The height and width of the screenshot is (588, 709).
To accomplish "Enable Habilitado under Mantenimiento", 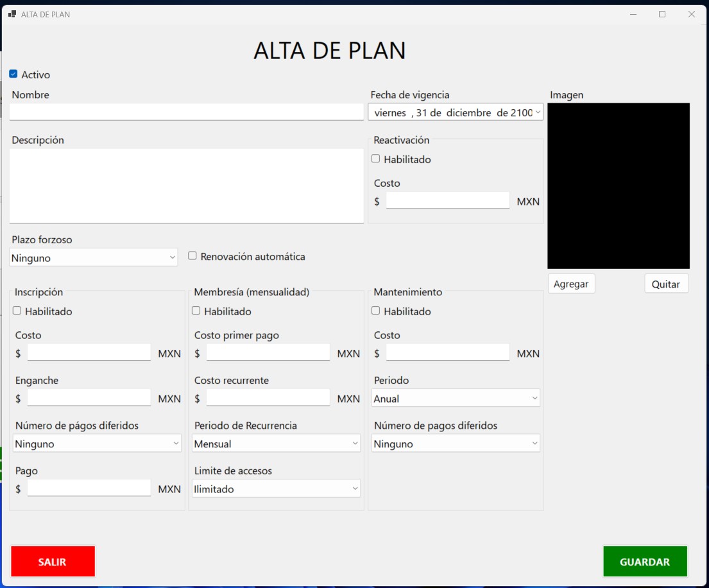I will (x=376, y=311).
